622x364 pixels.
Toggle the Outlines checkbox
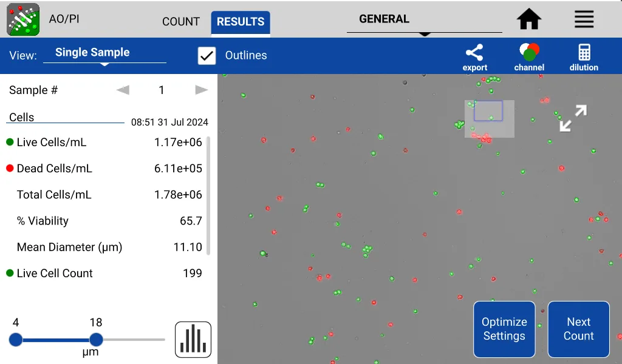point(207,55)
